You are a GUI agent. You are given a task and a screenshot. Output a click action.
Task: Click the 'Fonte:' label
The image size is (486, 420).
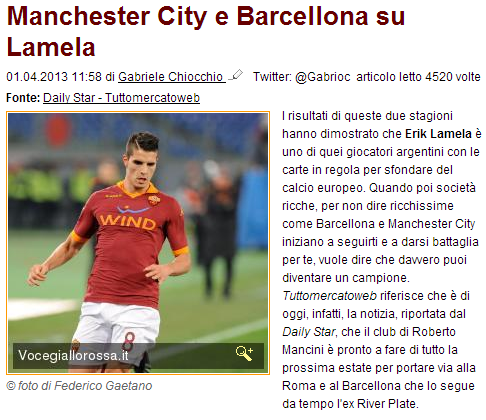[x=23, y=98]
